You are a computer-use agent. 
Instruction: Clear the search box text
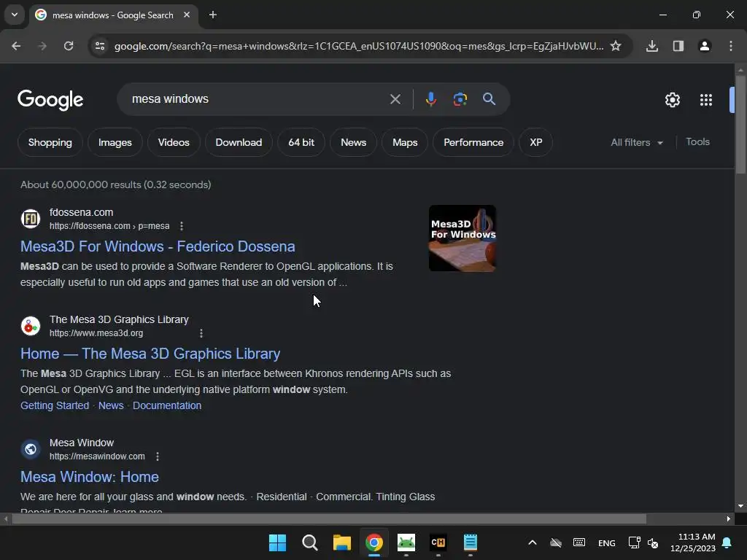coord(395,99)
